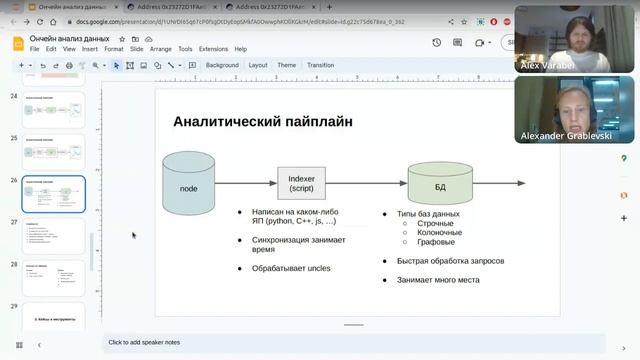Select slide 27 thumbnail
The height and width of the screenshot is (360, 640).
tap(53, 236)
